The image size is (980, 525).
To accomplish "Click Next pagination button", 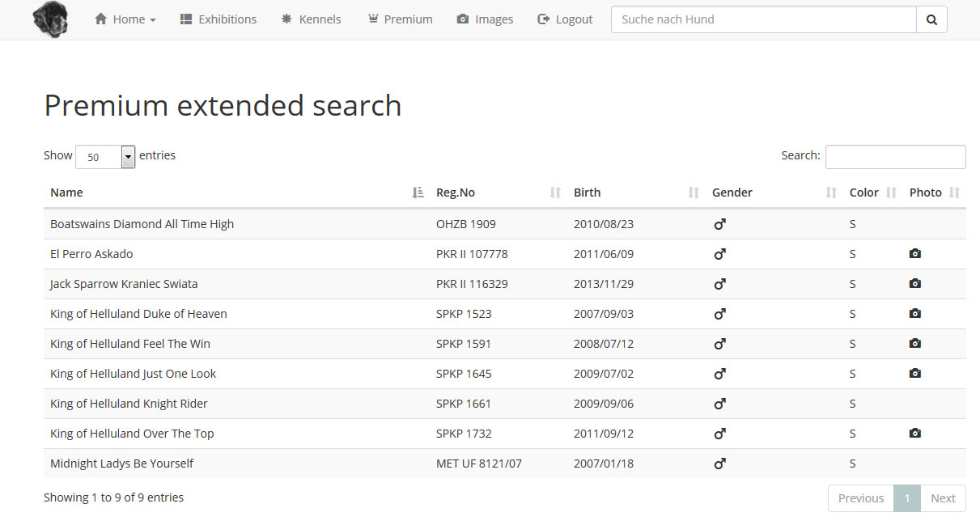I will 943,498.
